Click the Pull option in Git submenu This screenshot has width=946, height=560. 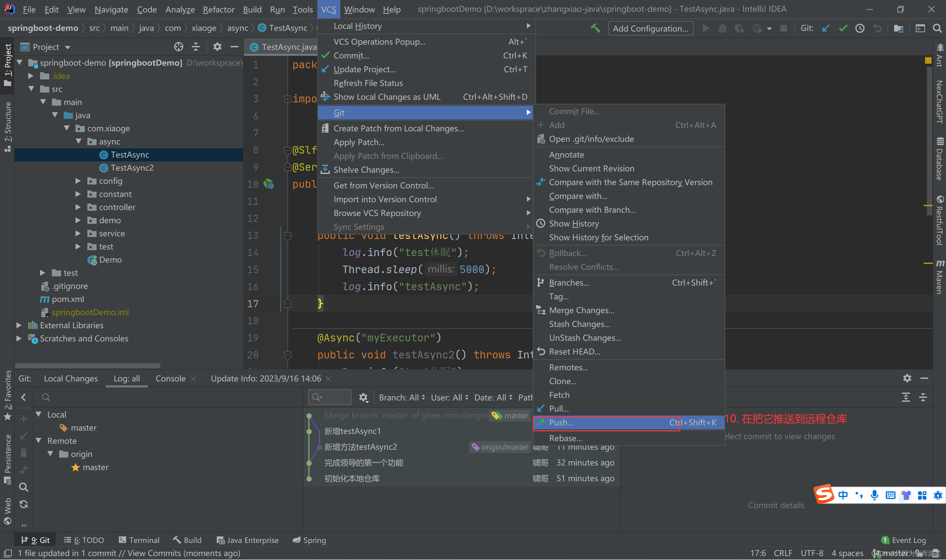(559, 408)
